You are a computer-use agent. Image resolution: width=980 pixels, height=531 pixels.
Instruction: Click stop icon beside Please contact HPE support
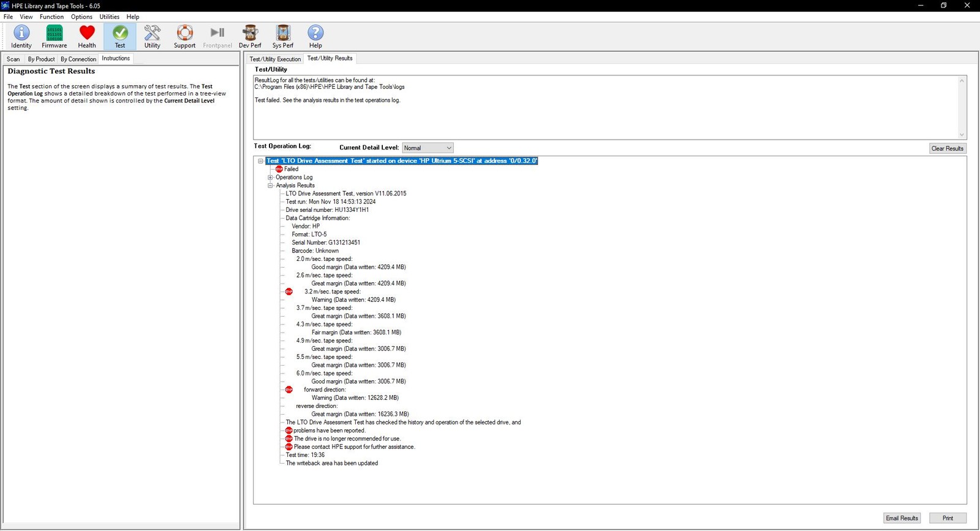pyautogui.click(x=289, y=447)
